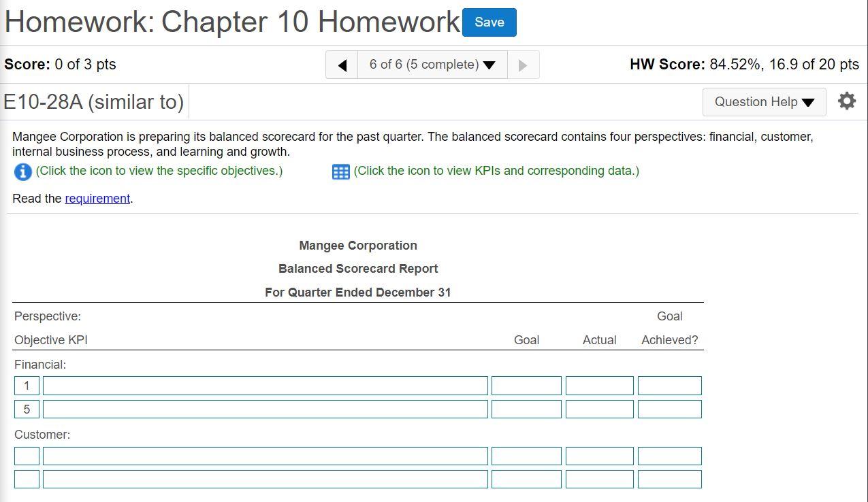Image resolution: width=868 pixels, height=502 pixels.
Task: Open the question selector dropdown showing 6 of 6
Action: click(432, 64)
